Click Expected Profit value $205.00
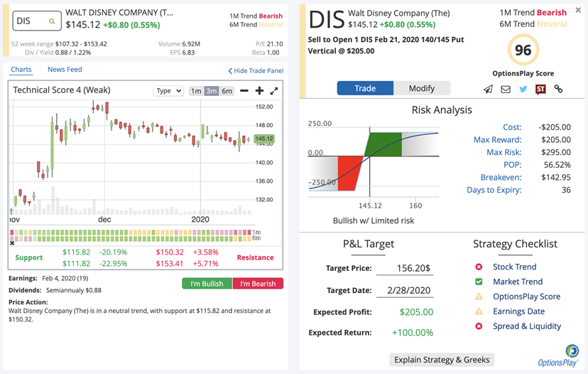588x374 pixels. coord(416,312)
